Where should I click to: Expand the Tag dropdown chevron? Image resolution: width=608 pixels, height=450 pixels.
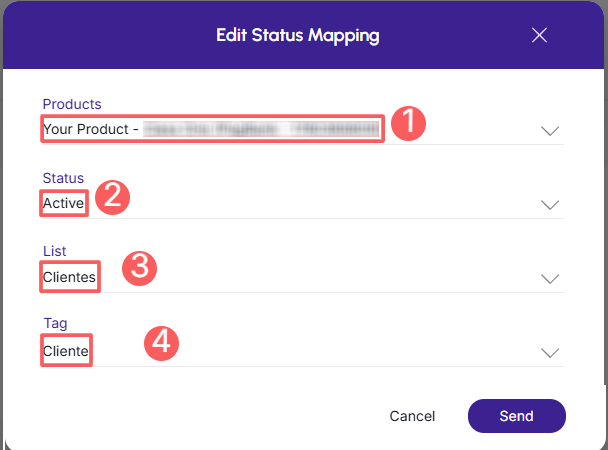[x=550, y=353]
